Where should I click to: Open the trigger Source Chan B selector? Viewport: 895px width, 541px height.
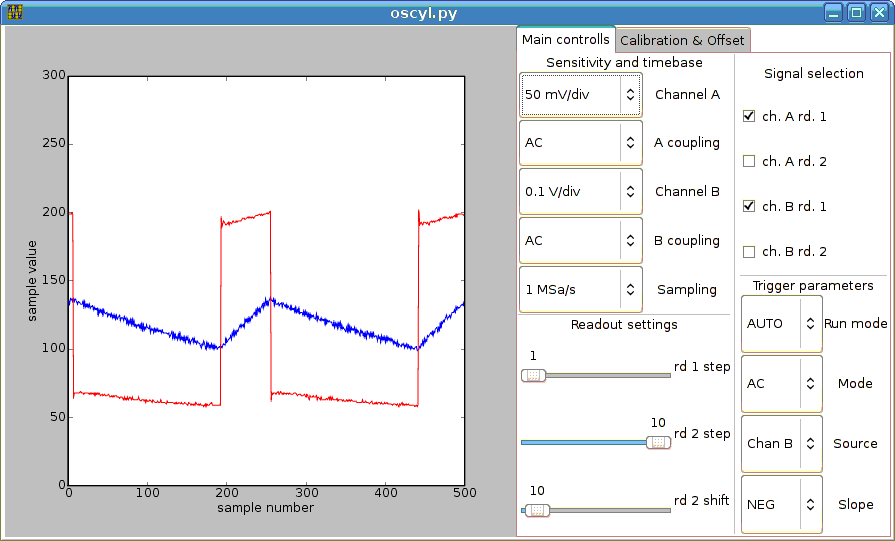click(x=781, y=444)
